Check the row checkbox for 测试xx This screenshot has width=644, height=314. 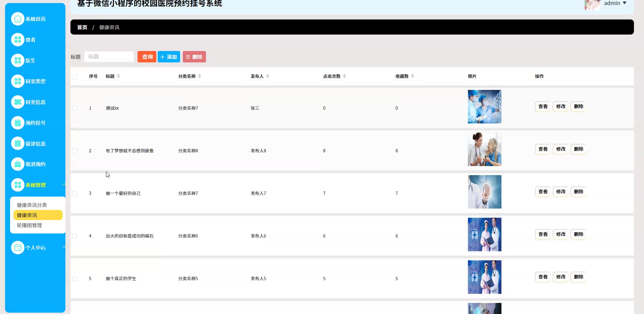pyautogui.click(x=74, y=108)
